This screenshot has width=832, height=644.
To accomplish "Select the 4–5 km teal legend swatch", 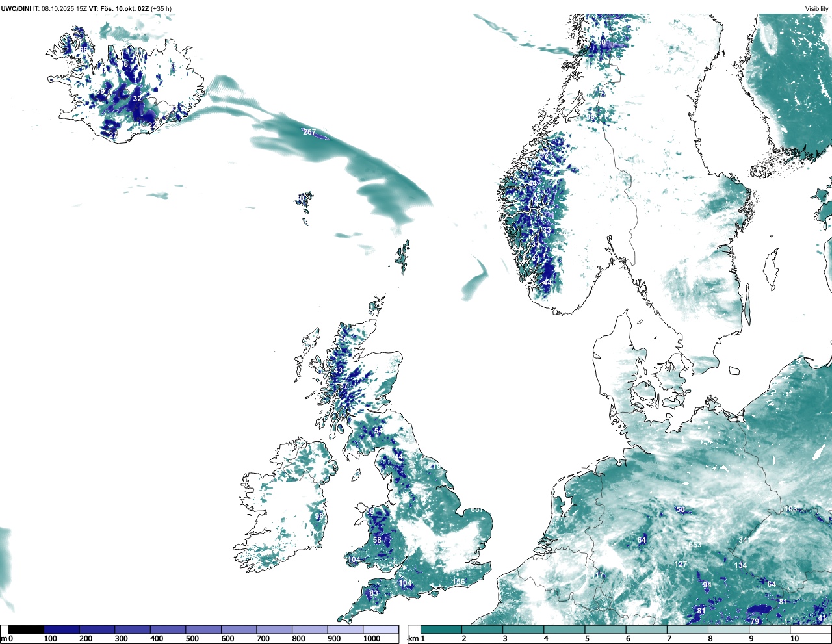I will coord(564,630).
